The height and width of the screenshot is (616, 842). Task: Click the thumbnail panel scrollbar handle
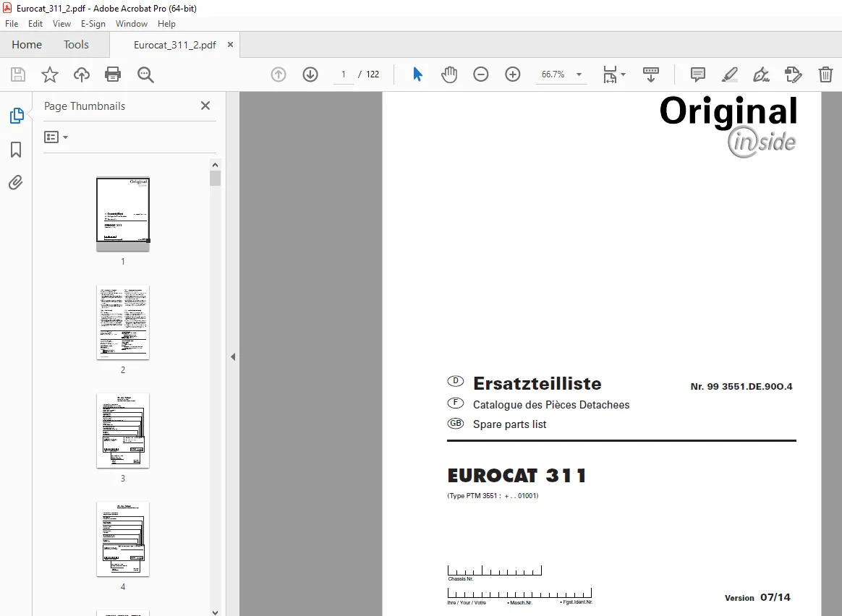click(x=216, y=178)
